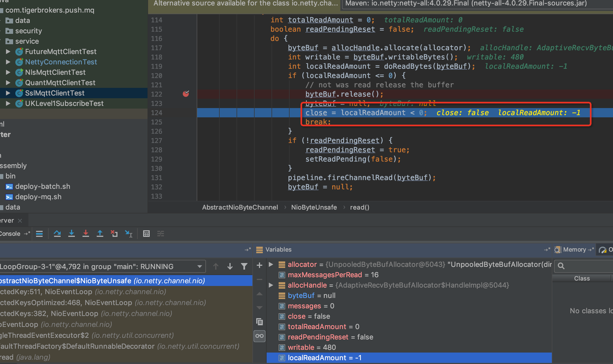This screenshot has width=613, height=364.
Task: Click the Step Into icon
Action: click(72, 234)
